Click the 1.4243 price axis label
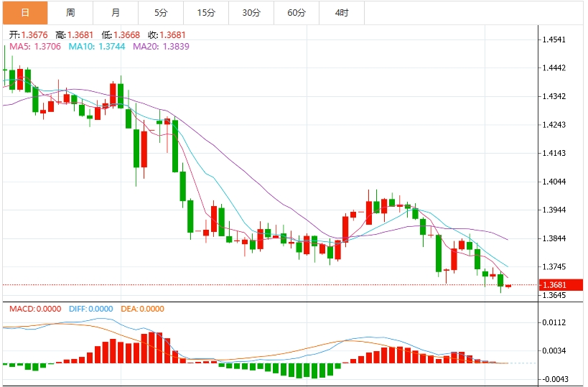The image size is (588, 387). tap(554, 124)
